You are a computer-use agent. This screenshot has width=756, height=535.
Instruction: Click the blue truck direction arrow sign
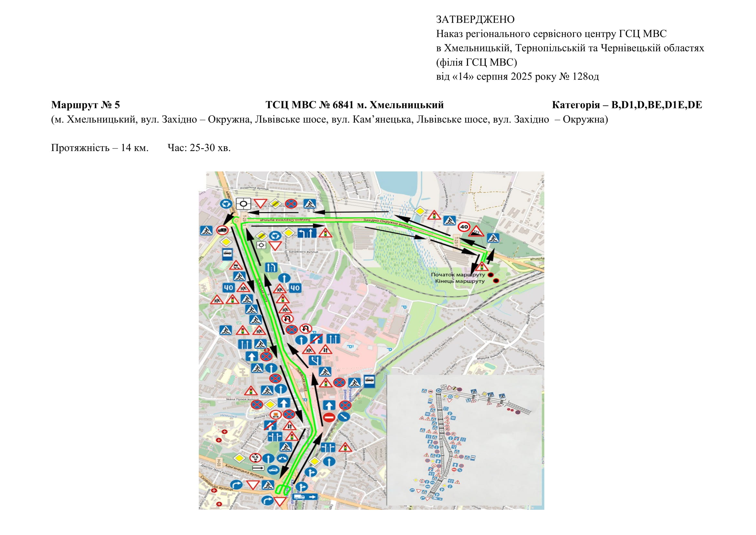[305, 497]
